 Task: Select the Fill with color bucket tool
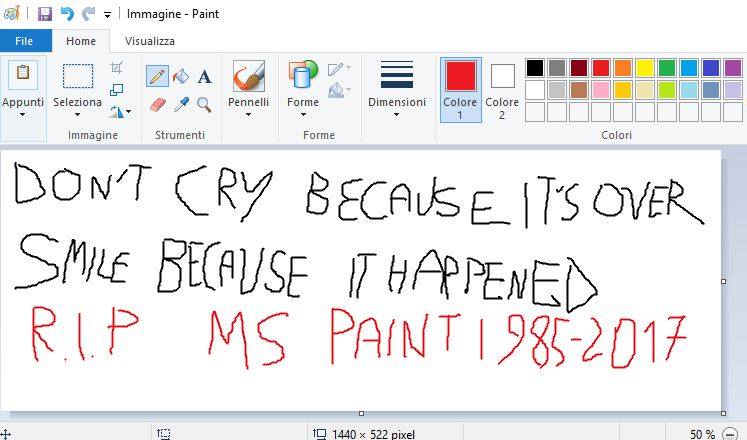[x=181, y=76]
